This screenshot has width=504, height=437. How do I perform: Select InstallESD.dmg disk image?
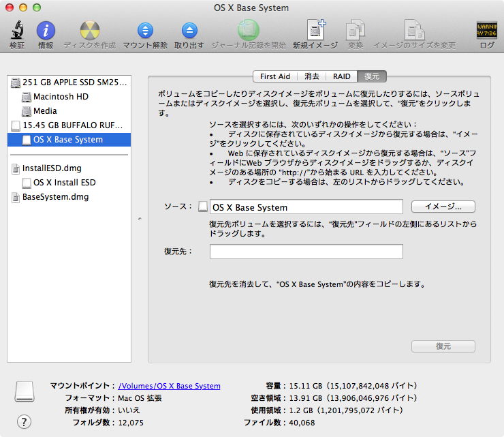pyautogui.click(x=69, y=168)
